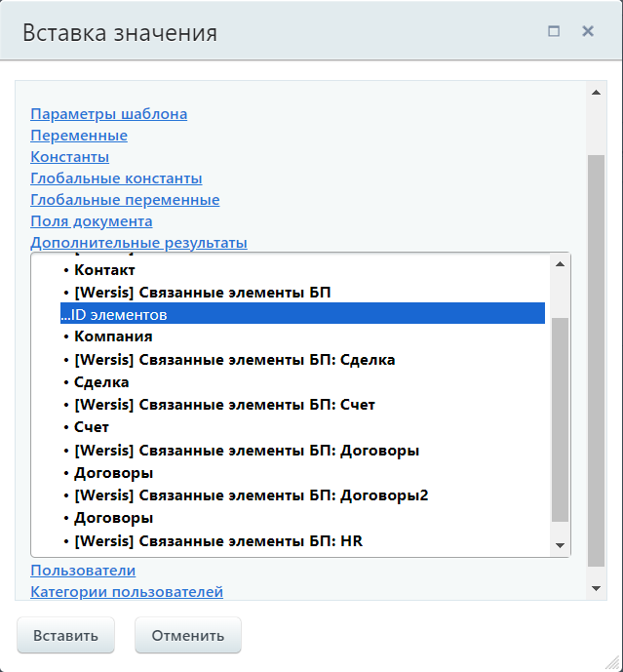This screenshot has height=672, width=623.
Task: Open the Константы section
Action: click(x=69, y=157)
